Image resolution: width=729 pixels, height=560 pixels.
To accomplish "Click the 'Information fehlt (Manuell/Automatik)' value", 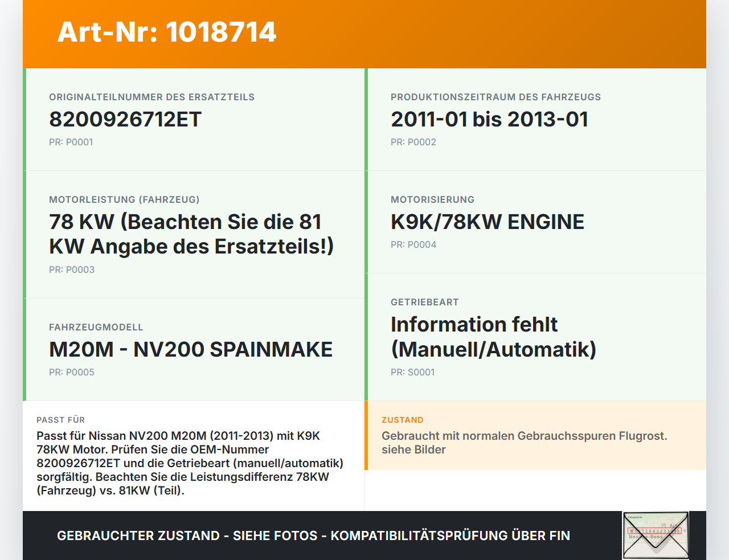I will coord(493,337).
